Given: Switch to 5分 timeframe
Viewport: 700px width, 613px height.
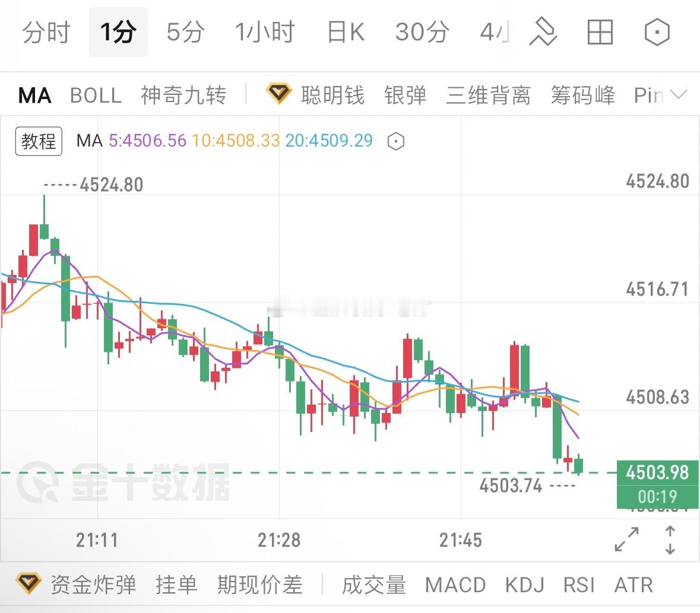Looking at the screenshot, I should [186, 32].
